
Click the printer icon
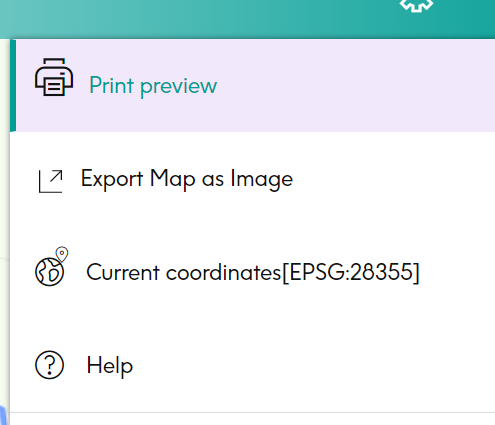54,77
